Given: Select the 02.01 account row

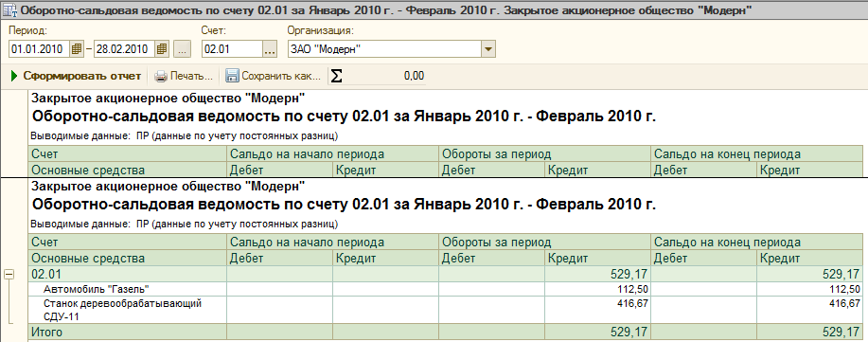Looking at the screenshot, I should point(445,274).
